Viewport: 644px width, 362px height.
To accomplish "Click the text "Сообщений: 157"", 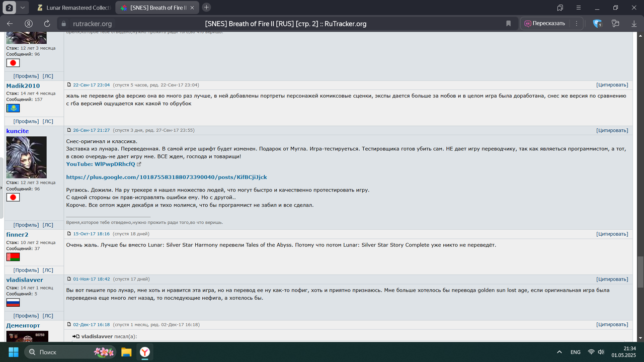I will pos(24,100).
